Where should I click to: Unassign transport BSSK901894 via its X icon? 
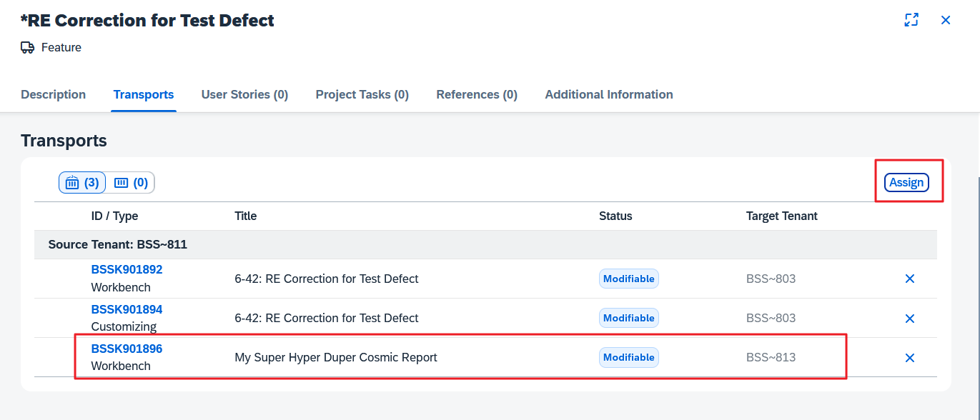(910, 319)
